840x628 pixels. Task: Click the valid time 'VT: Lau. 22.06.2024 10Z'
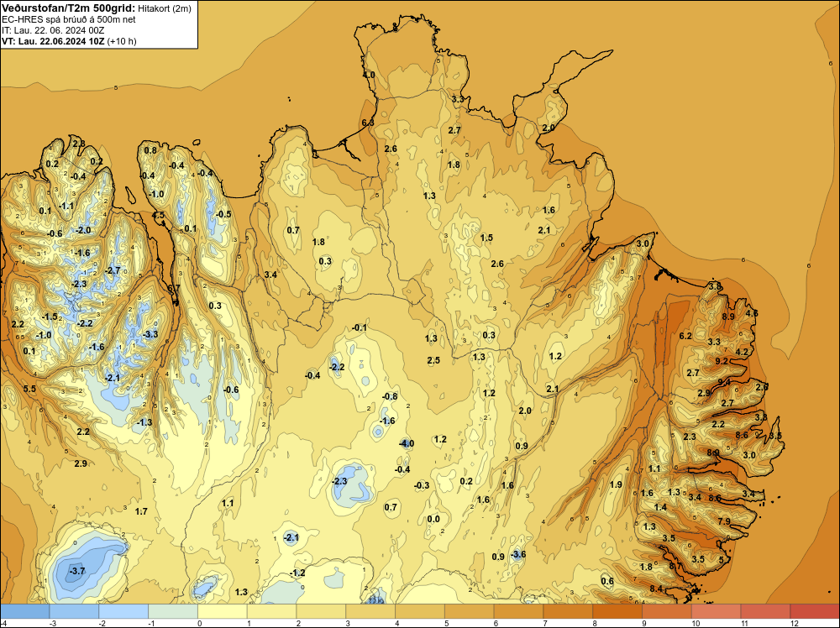[54, 41]
